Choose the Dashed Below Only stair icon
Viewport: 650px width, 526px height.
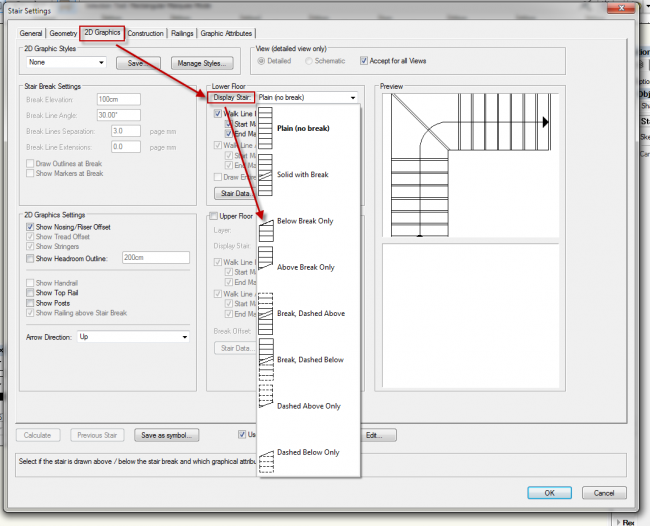coord(266,452)
